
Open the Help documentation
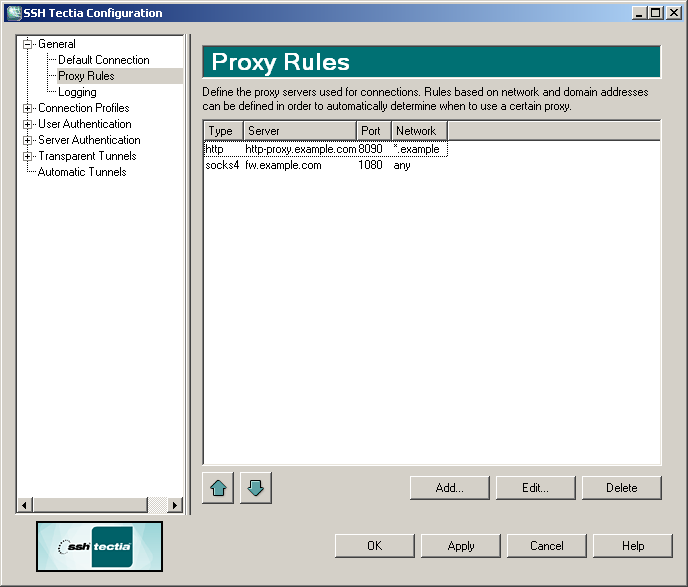coord(633,546)
